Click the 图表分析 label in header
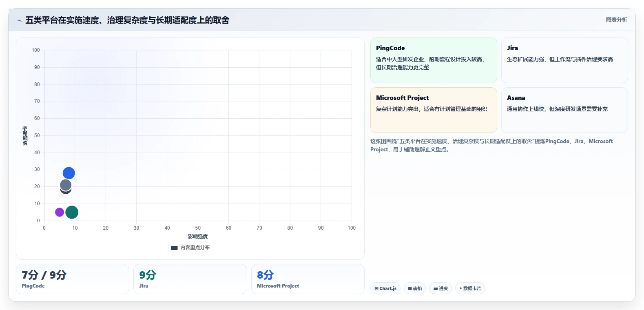 tap(616, 20)
